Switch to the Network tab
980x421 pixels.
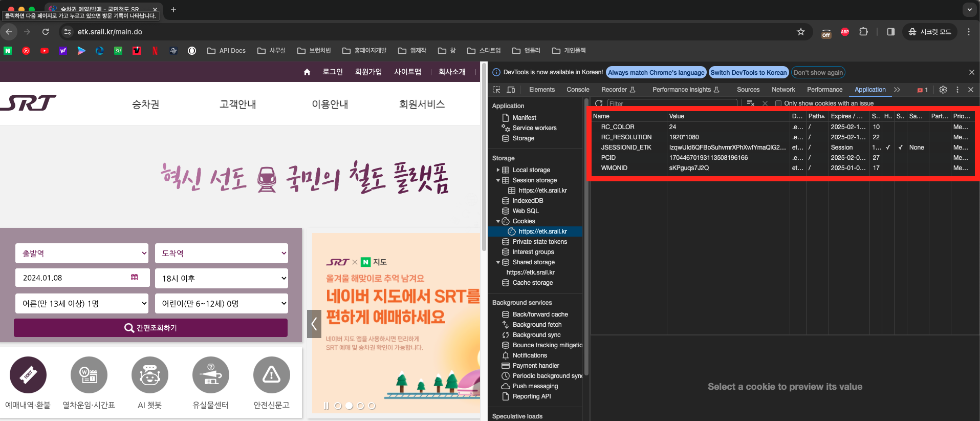point(783,90)
